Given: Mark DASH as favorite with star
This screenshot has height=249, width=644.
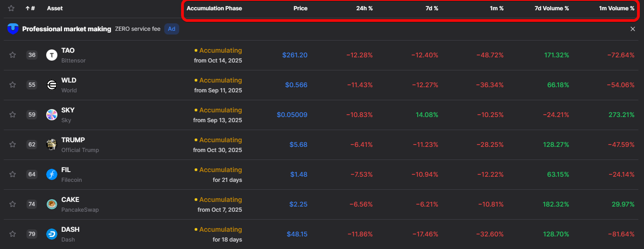Looking at the screenshot, I should (13, 234).
